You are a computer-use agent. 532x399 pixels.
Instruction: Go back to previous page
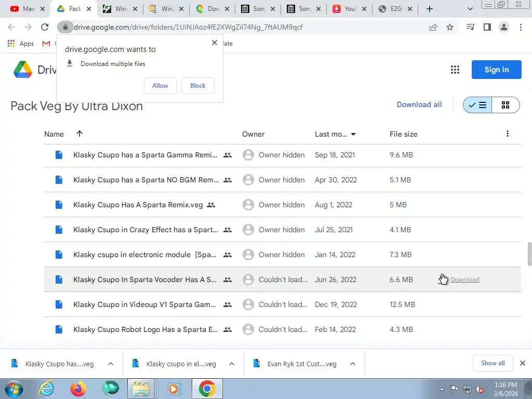click(x=11, y=27)
